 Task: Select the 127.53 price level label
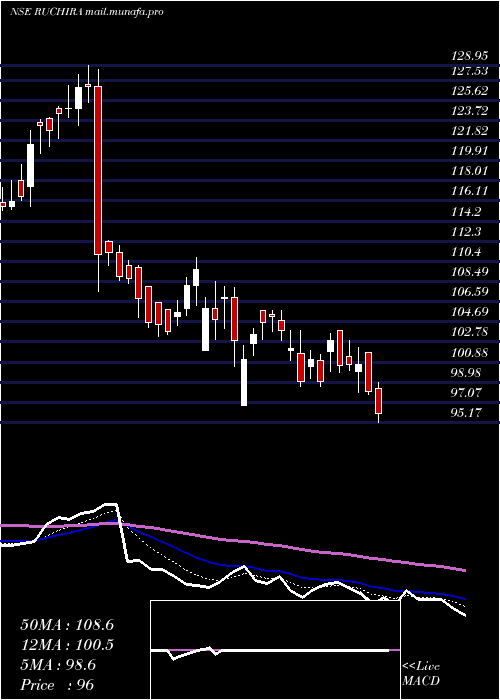pos(470,71)
